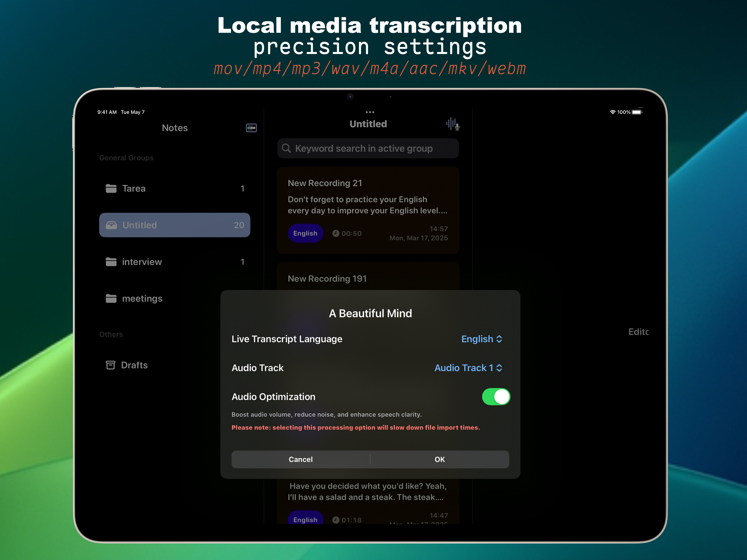Open the Drafts section
Viewport: 747px width, 560px height.
(160, 365)
